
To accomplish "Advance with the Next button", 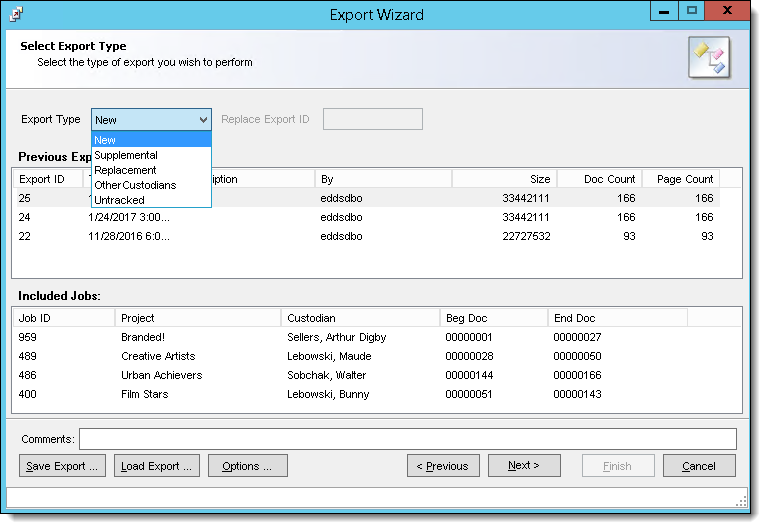I will tap(524, 466).
